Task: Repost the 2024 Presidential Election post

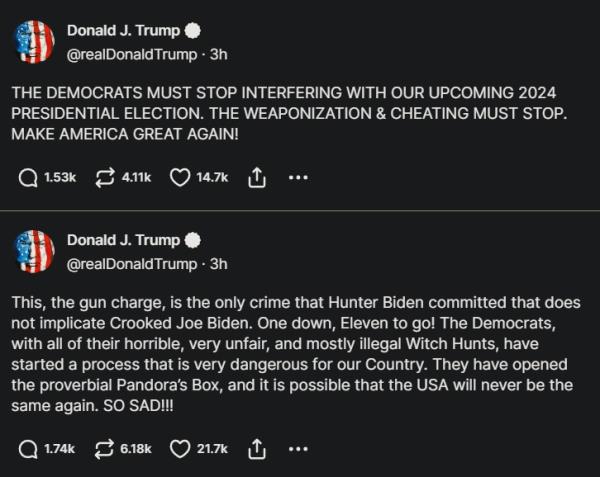Action: (103, 178)
